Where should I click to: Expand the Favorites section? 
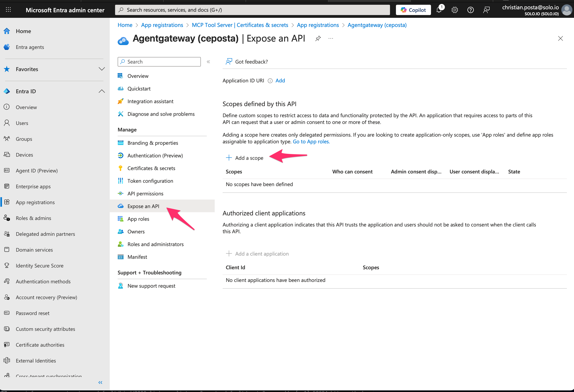[x=102, y=69]
